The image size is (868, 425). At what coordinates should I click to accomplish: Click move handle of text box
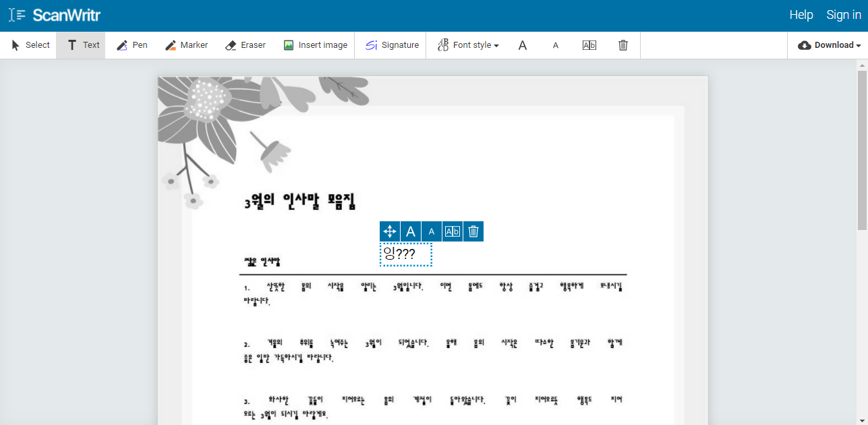390,231
